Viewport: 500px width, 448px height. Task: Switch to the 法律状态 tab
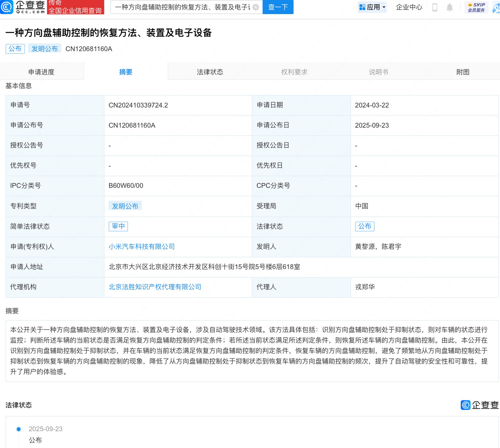tap(210, 72)
